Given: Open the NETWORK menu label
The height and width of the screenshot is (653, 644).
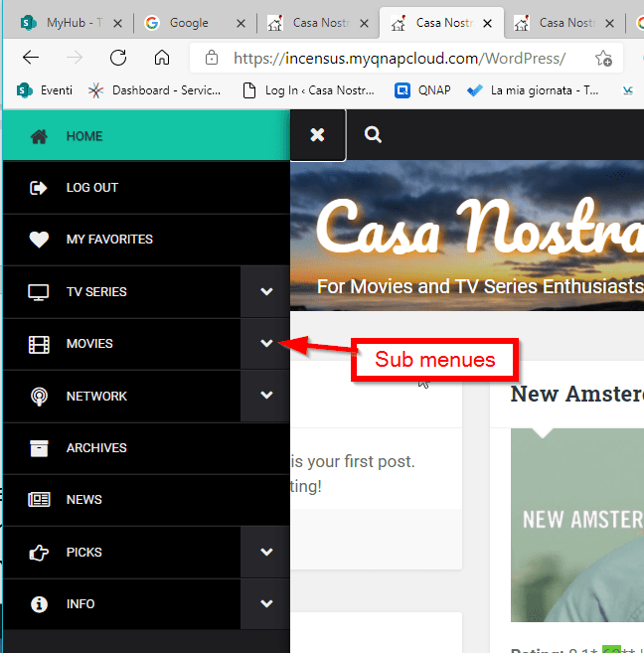Looking at the screenshot, I should [x=96, y=396].
